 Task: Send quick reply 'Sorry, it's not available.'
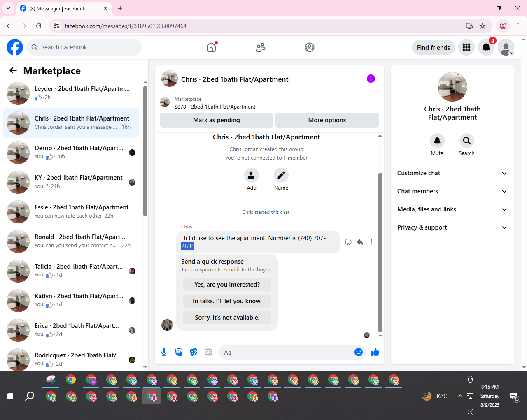point(227,318)
